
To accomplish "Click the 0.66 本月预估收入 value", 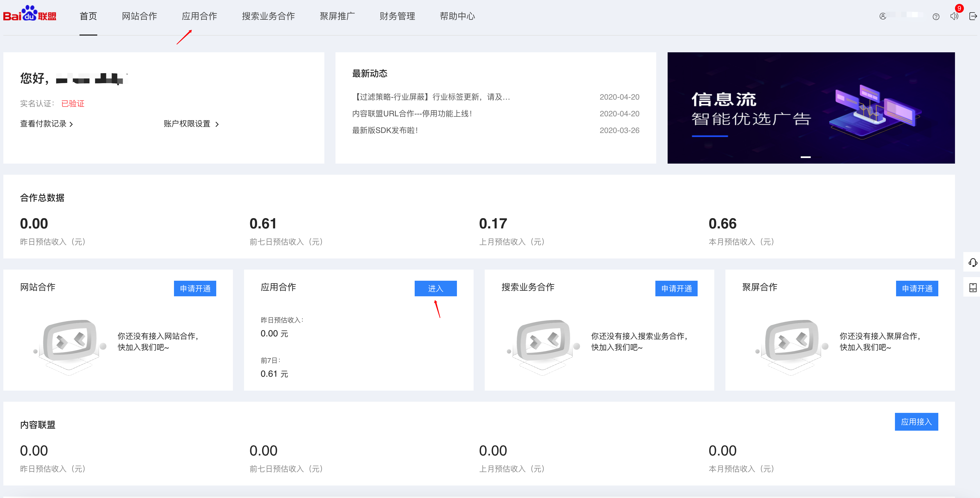I will (x=722, y=223).
